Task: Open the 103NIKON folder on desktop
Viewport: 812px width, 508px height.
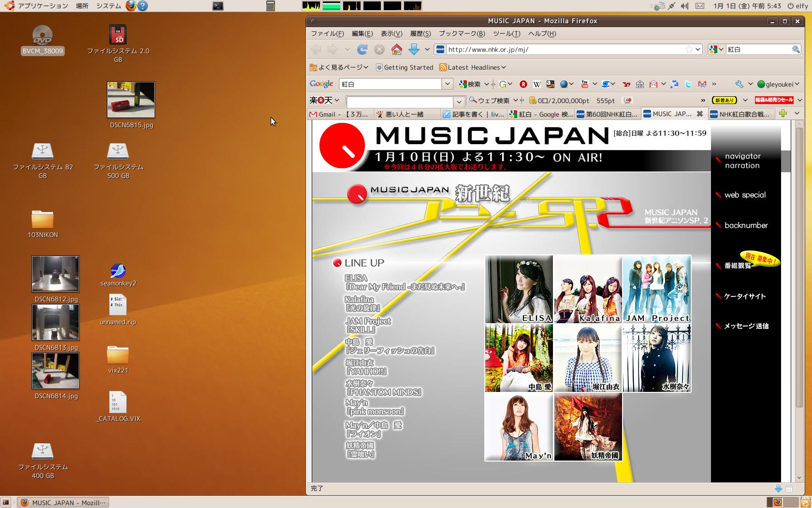Action: tap(43, 224)
